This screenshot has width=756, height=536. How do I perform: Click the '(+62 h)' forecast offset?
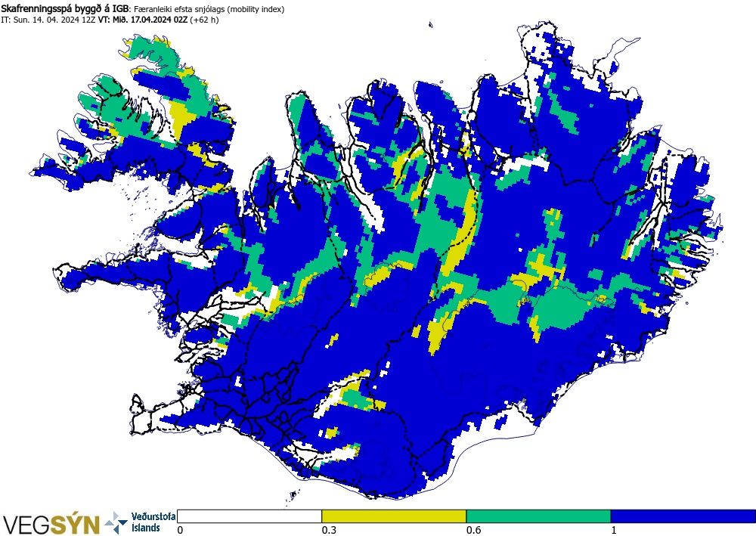[204, 20]
